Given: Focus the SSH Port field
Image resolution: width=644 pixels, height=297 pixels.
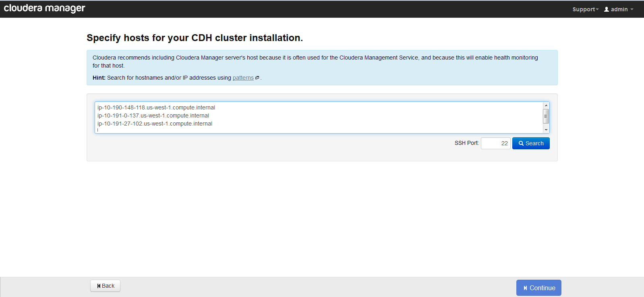Looking at the screenshot, I should 496,143.
